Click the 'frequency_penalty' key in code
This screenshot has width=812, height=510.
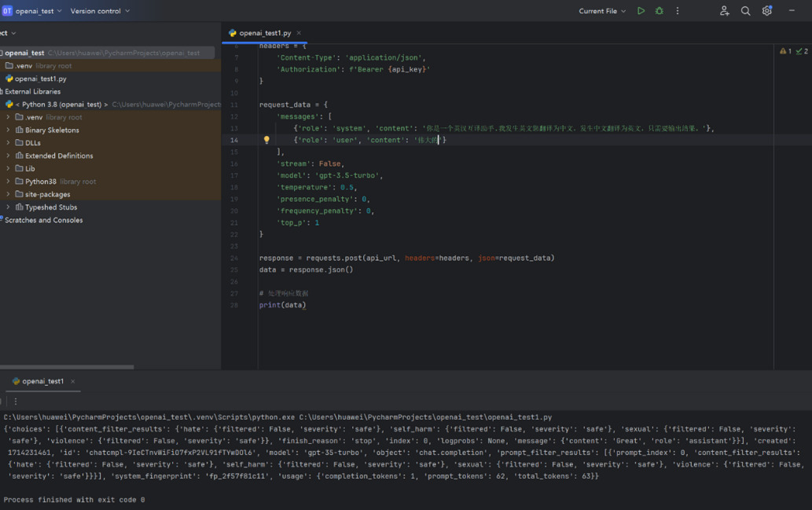point(317,211)
